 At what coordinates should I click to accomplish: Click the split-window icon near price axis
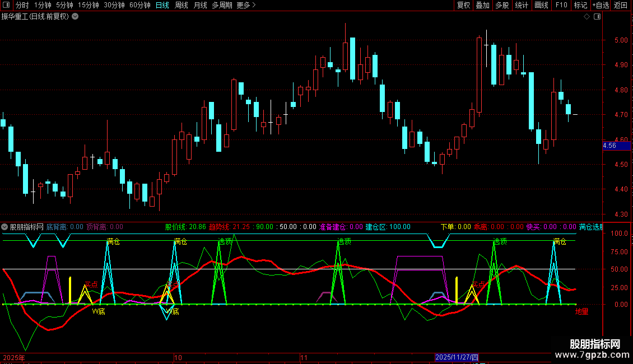pos(597,17)
